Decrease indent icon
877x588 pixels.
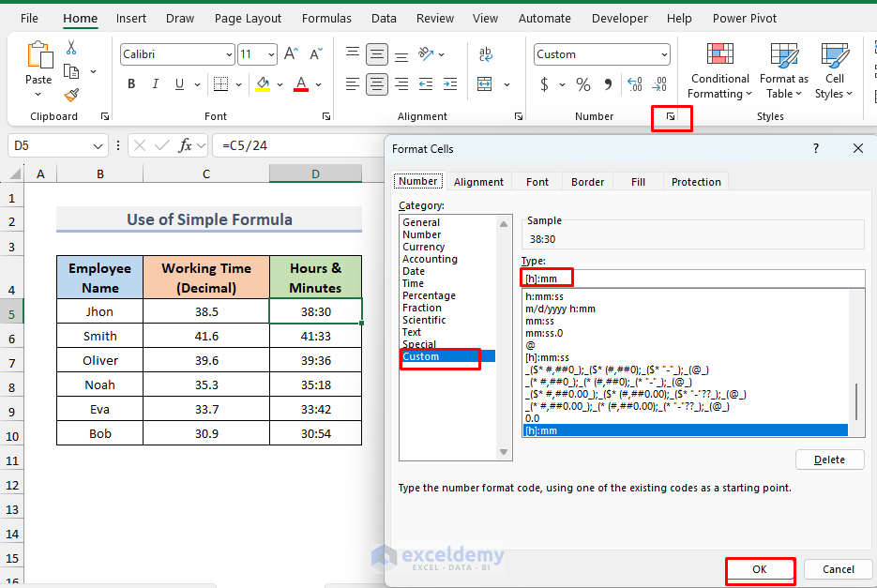[426, 84]
